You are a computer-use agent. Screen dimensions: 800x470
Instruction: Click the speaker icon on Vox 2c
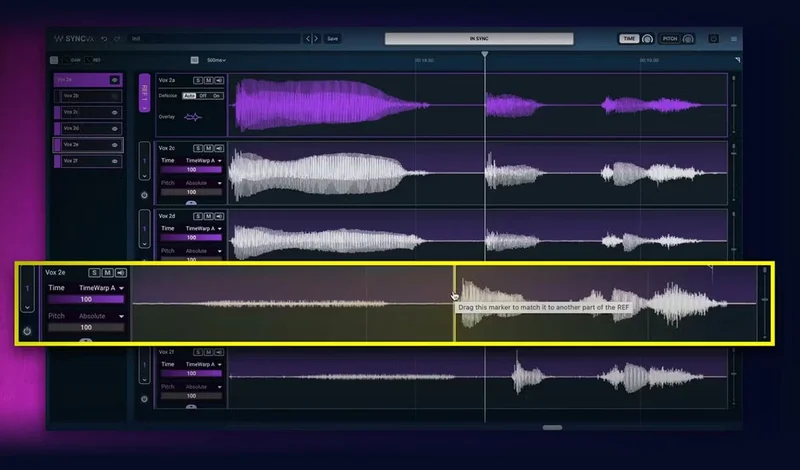coord(219,149)
